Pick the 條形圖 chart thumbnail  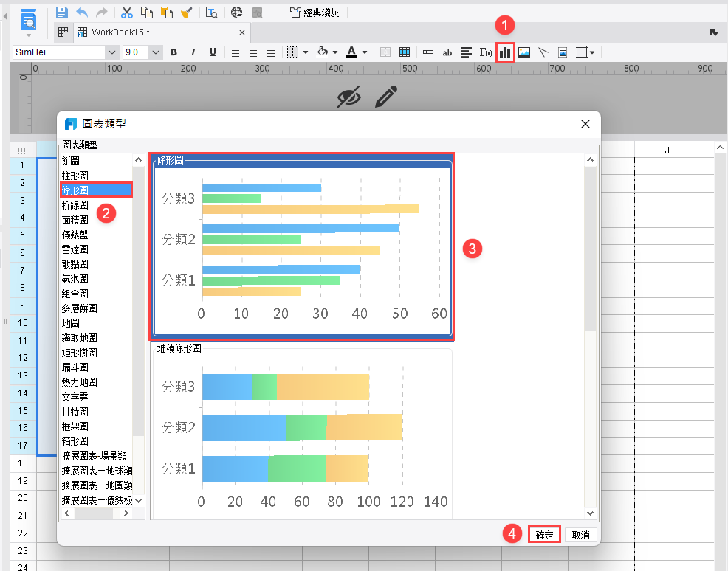coord(302,246)
